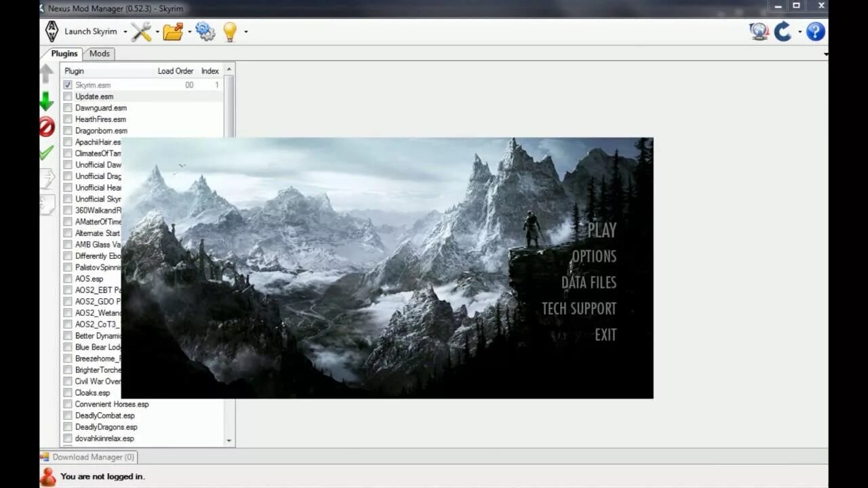This screenshot has width=868, height=488.
Task: Select the HearthFires.esm plugin name
Action: point(100,119)
